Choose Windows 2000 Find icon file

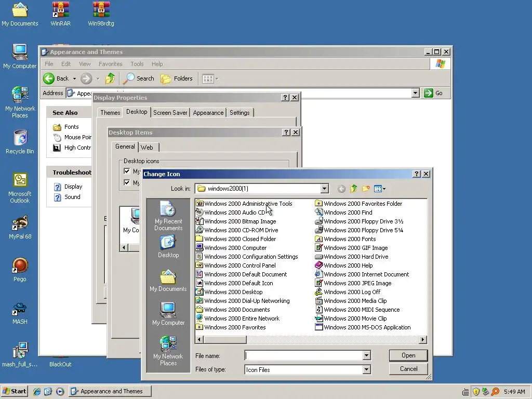344,212
